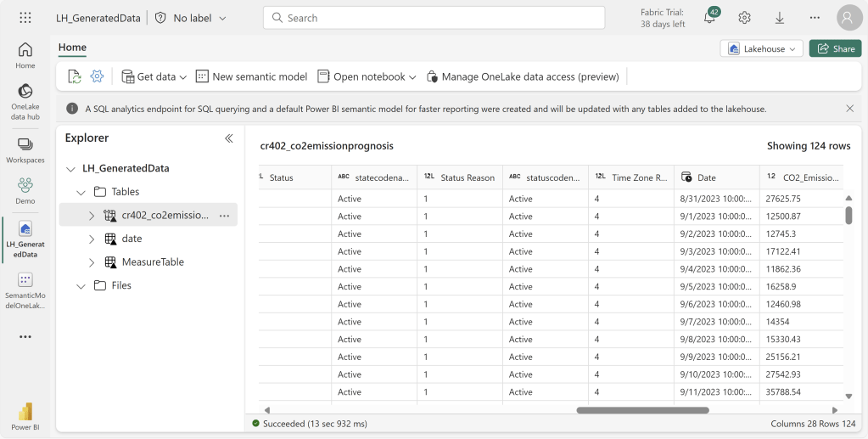This screenshot has width=868, height=439.
Task: Click the Search input field
Action: pyautogui.click(x=434, y=18)
